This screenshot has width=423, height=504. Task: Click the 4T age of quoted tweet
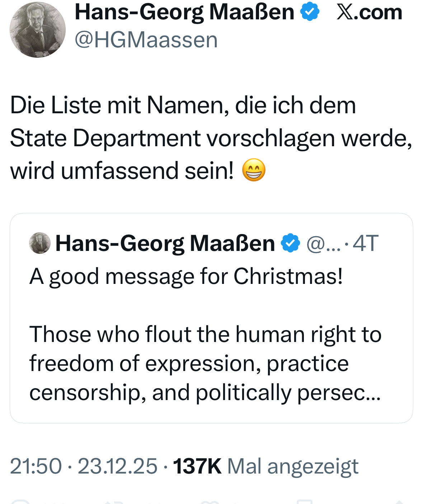click(366, 243)
